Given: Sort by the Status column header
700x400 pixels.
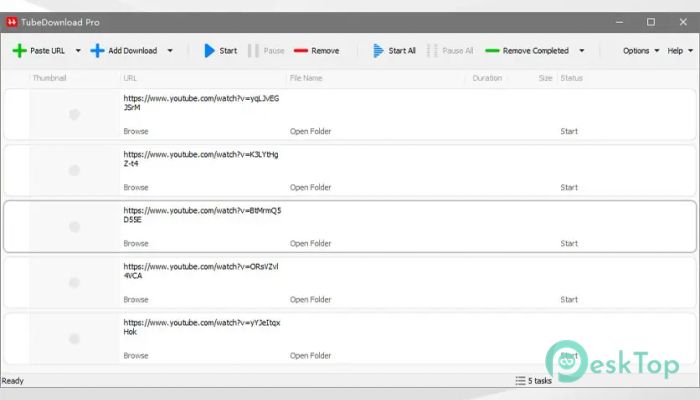Looking at the screenshot, I should [571, 78].
